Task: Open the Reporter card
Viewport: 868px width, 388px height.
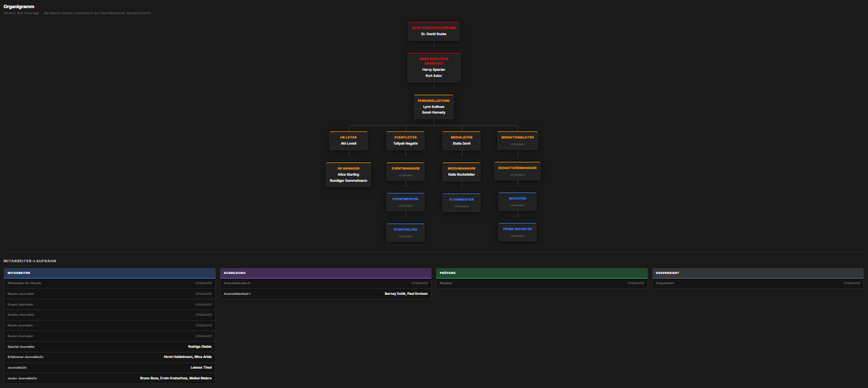Action: pos(517,202)
